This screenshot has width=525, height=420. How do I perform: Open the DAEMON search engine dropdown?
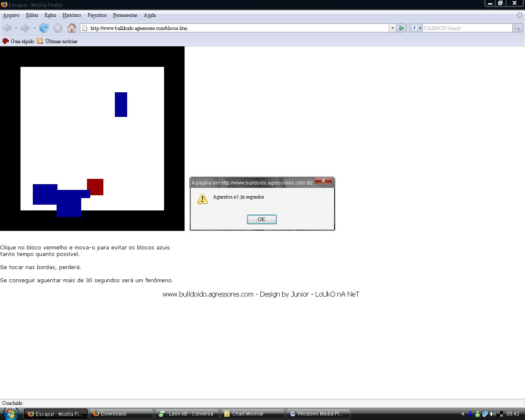416,28
